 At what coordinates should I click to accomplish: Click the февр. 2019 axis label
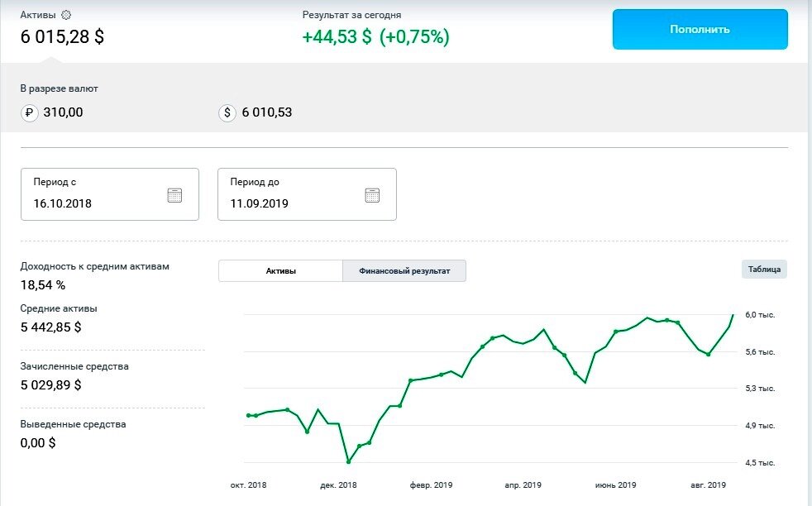coord(431,485)
